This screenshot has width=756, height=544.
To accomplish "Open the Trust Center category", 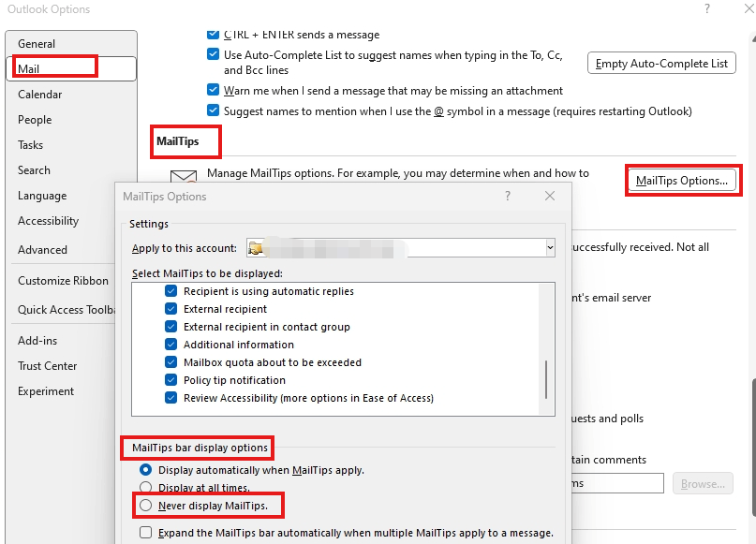I will click(x=47, y=366).
